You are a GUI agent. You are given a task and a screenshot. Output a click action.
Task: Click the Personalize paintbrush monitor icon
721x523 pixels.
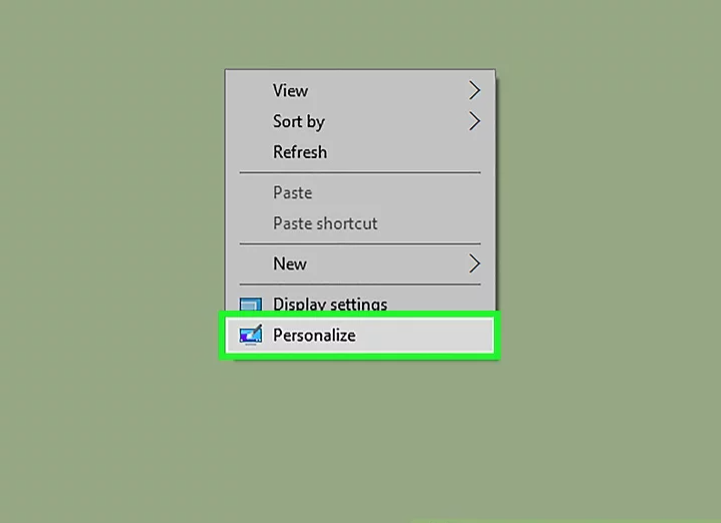click(x=251, y=335)
